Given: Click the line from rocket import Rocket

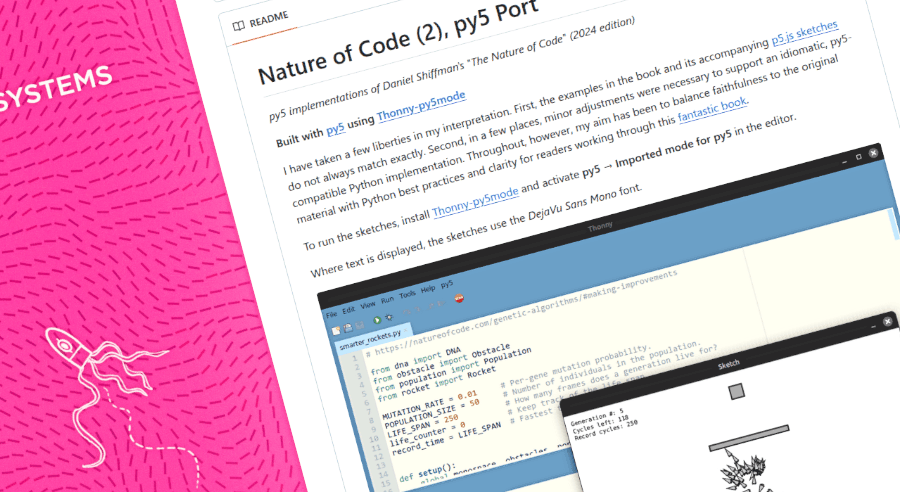Looking at the screenshot, I should click(x=436, y=384).
